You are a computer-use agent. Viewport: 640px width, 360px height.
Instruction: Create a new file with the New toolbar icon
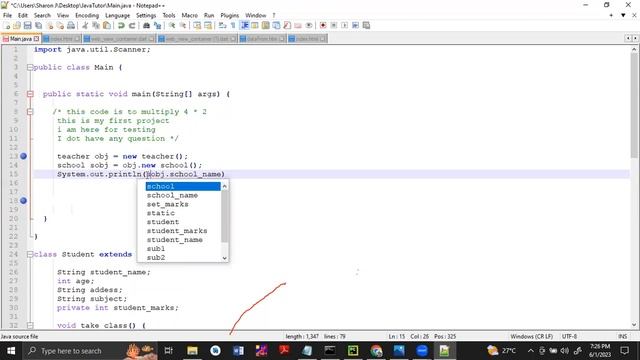7,25
